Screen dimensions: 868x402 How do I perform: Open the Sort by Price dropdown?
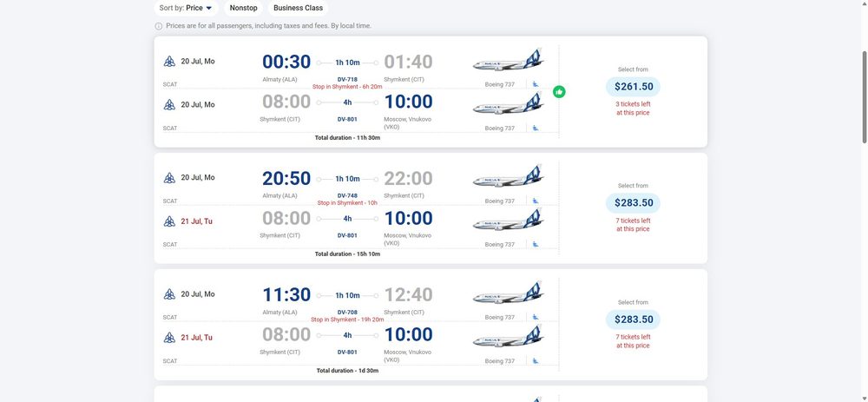tap(186, 8)
